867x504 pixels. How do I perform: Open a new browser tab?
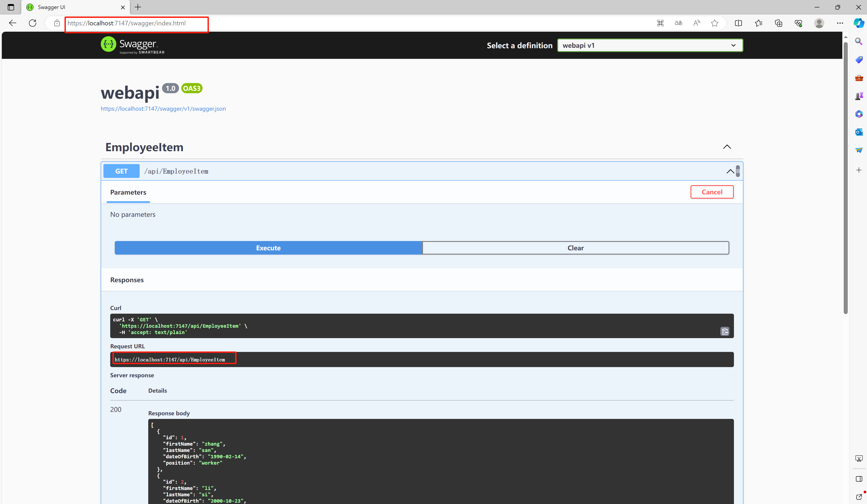coord(138,7)
